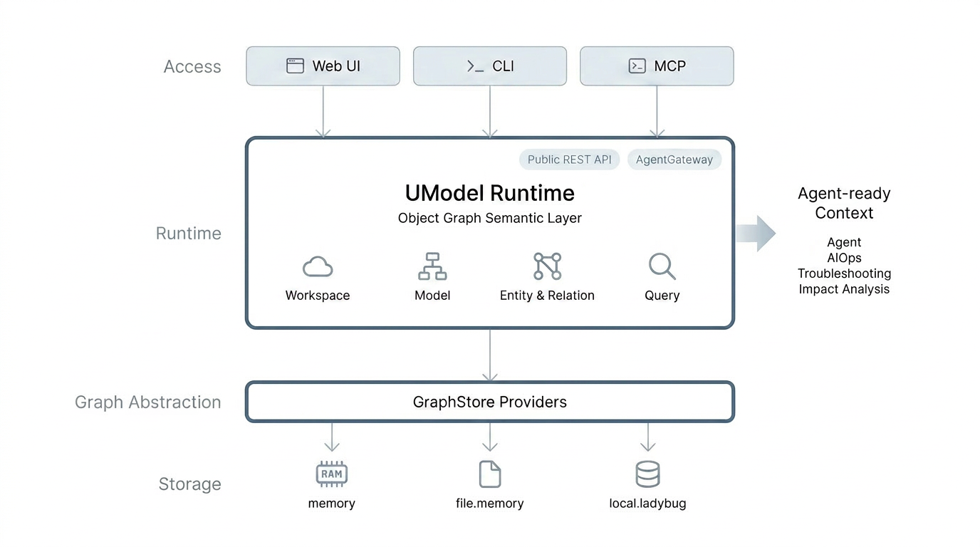Click the local.ladybug storage label
This screenshot has height=547, width=980.
647,504
